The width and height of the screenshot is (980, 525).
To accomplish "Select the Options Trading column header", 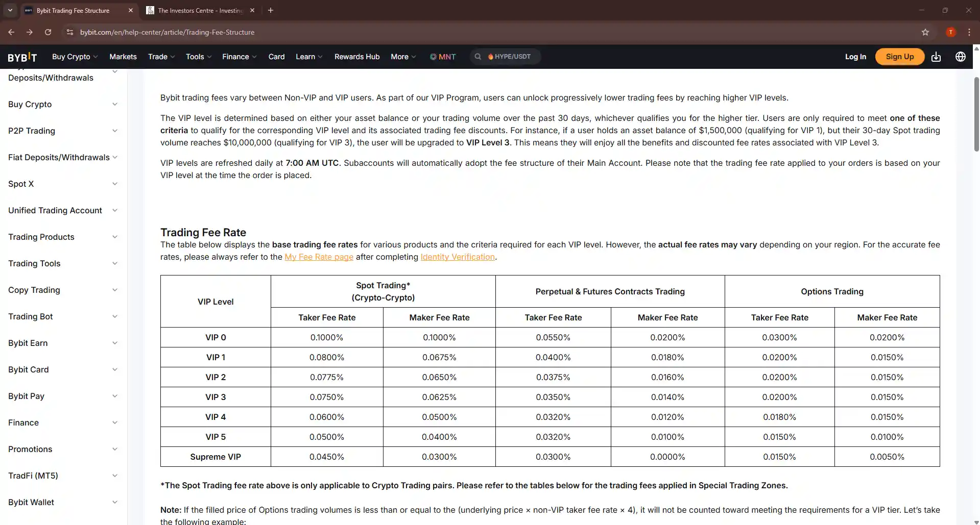I will (832, 291).
